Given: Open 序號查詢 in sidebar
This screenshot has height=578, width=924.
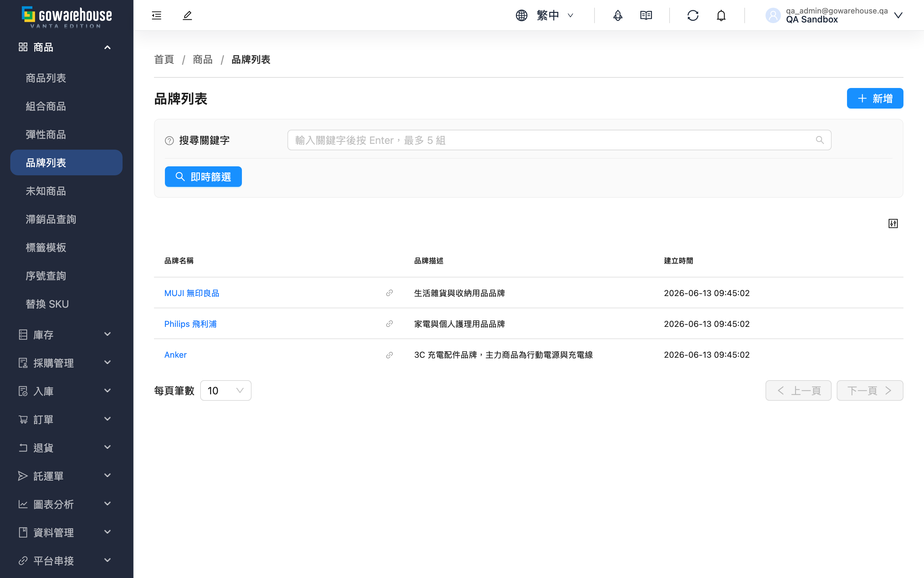Looking at the screenshot, I should 66,276.
